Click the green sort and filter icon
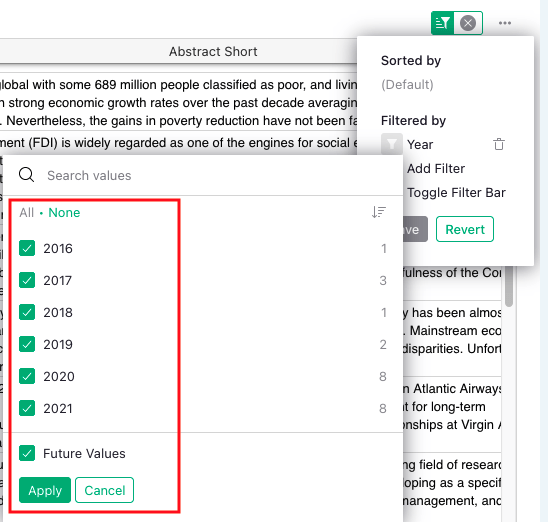The height and width of the screenshot is (522, 548). coord(442,23)
